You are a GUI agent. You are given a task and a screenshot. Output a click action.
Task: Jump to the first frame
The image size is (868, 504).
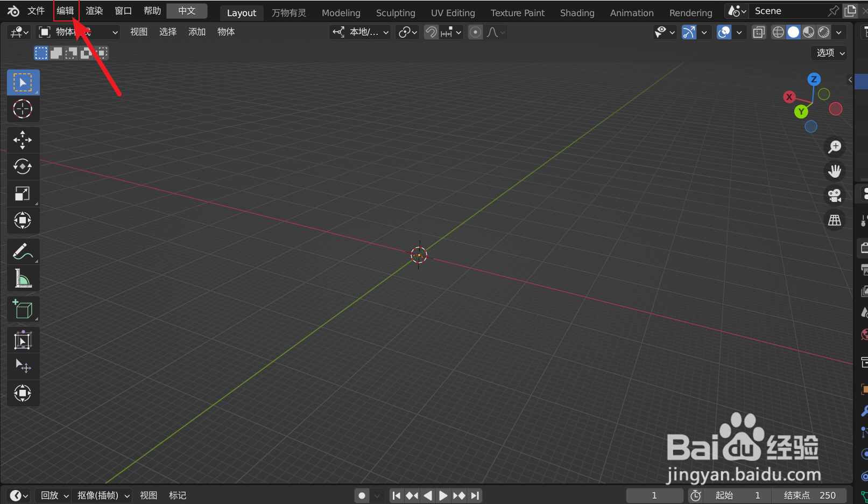pos(397,495)
